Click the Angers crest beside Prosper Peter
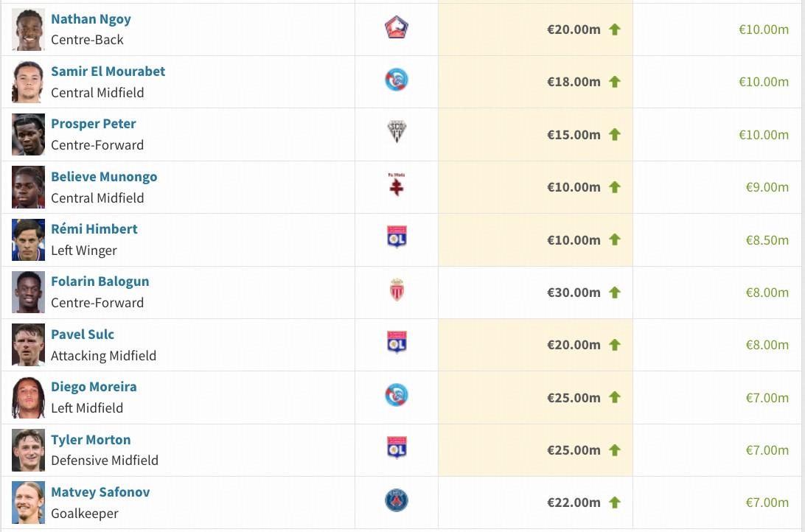Screen dimensions: 805x532 coord(397,132)
